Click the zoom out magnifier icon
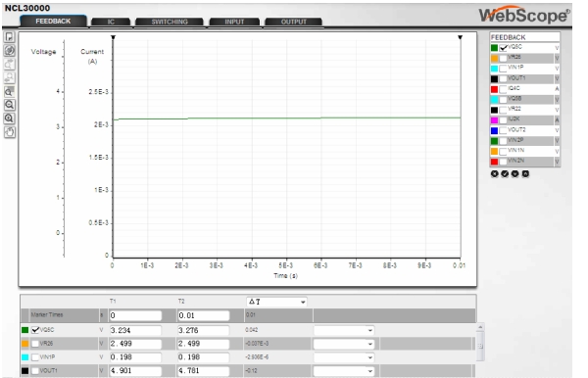 [10, 105]
